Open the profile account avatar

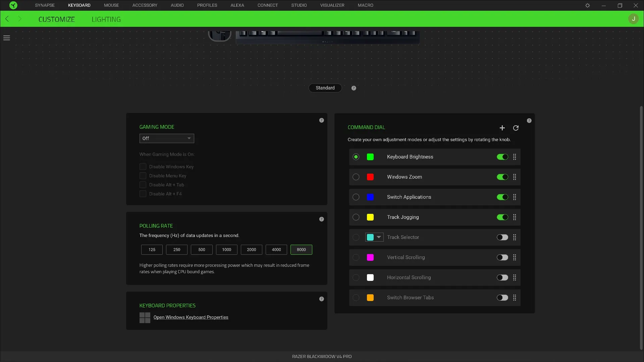(633, 19)
